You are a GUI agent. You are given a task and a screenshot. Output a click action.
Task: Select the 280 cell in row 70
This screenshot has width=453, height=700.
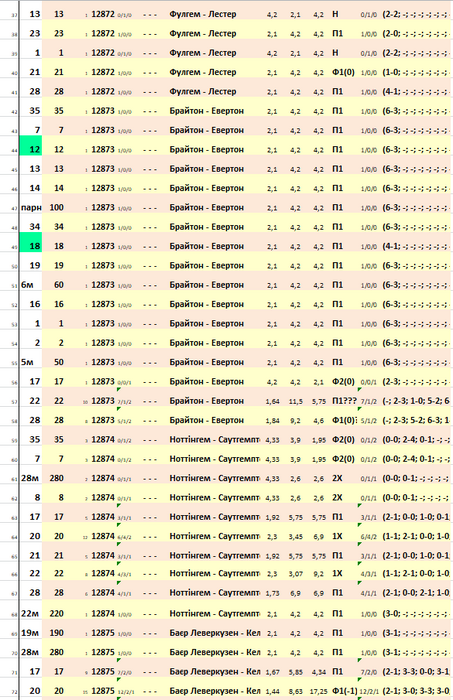pyautogui.click(x=57, y=652)
